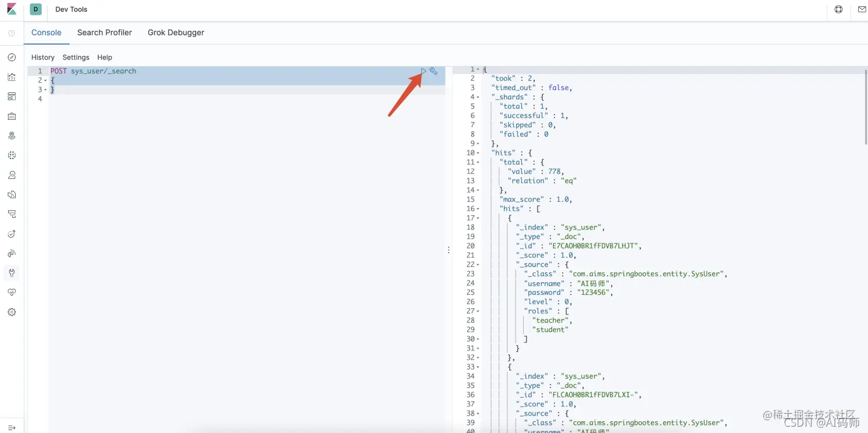Click the Dev Tools breadcrumb
This screenshot has height=433, width=868.
pos(71,9)
